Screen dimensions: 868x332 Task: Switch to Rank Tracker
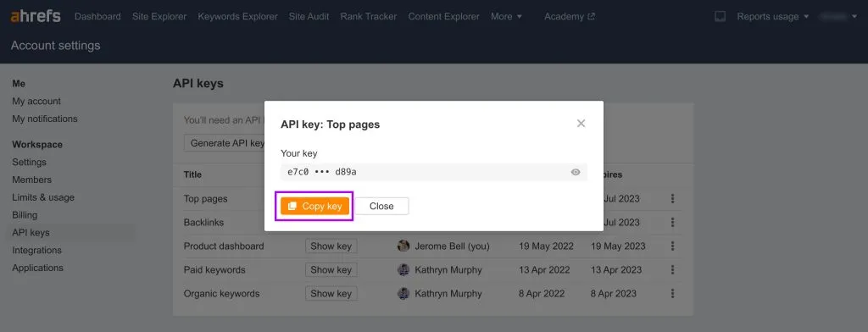369,17
